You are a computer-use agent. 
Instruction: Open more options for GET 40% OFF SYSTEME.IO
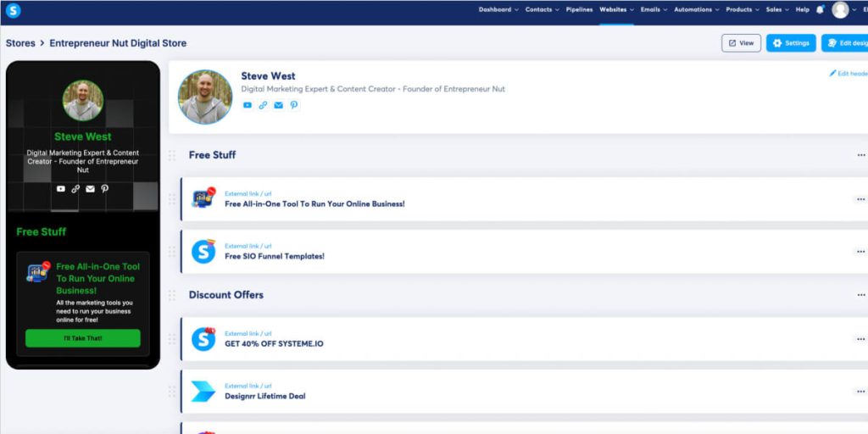pyautogui.click(x=861, y=339)
